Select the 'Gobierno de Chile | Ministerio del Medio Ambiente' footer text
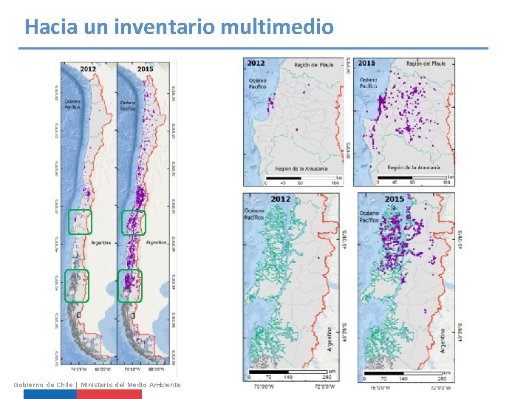Image resolution: width=532 pixels, height=399 pixels. point(97,385)
